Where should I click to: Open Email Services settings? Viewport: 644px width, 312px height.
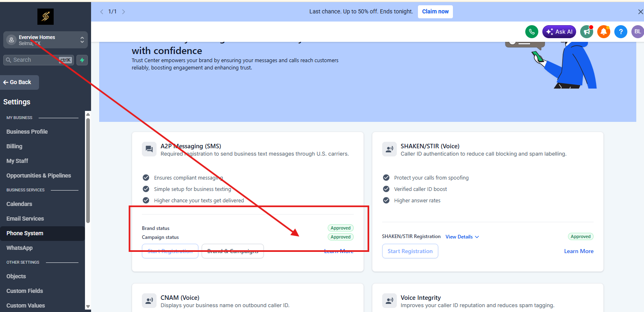pyautogui.click(x=25, y=219)
